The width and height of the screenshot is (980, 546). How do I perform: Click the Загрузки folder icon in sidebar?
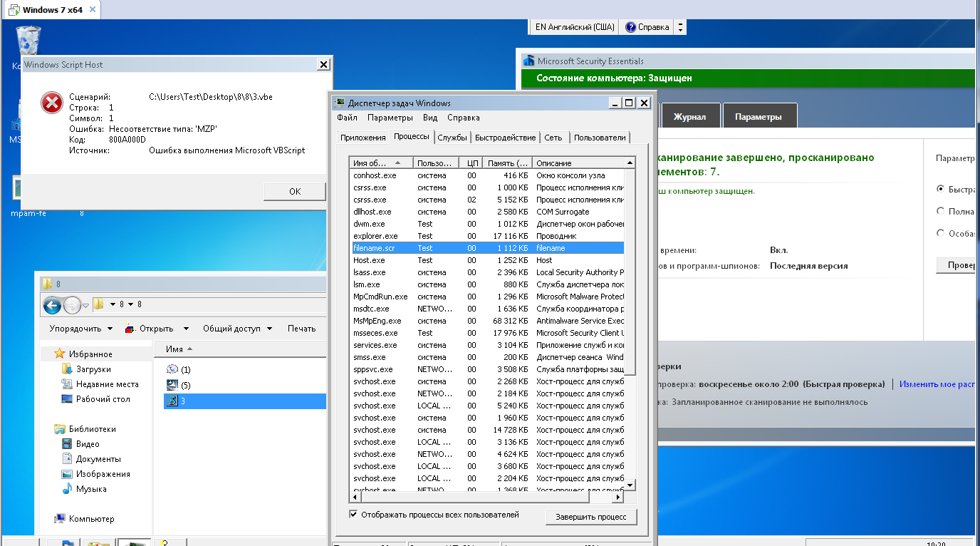(67, 369)
